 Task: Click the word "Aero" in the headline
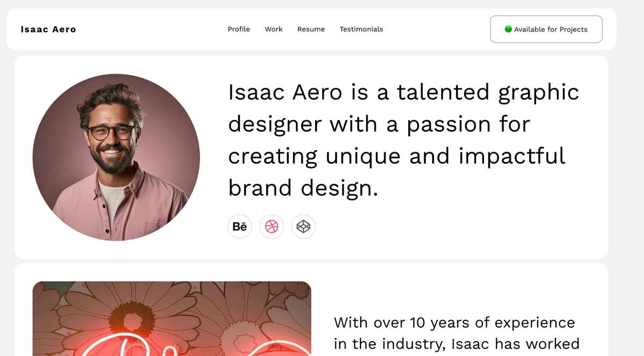tap(317, 92)
